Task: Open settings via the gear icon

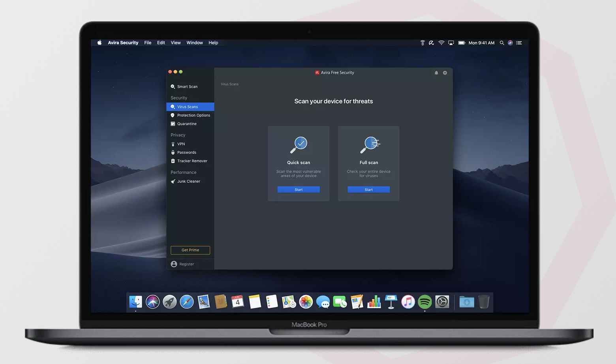Action: point(445,73)
